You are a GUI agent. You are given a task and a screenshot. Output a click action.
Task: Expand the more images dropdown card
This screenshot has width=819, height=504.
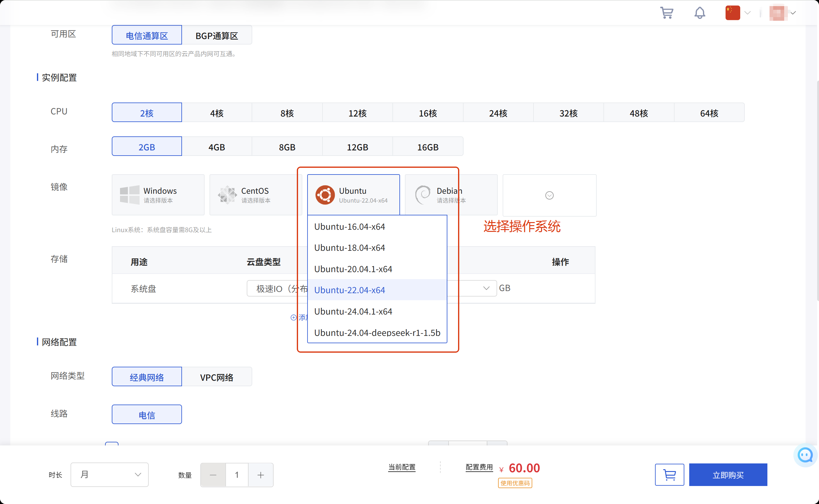[549, 195]
